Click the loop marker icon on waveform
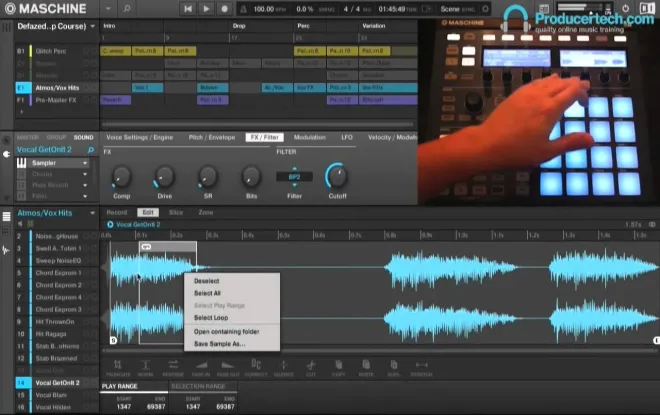660x415 pixels. [x=146, y=247]
